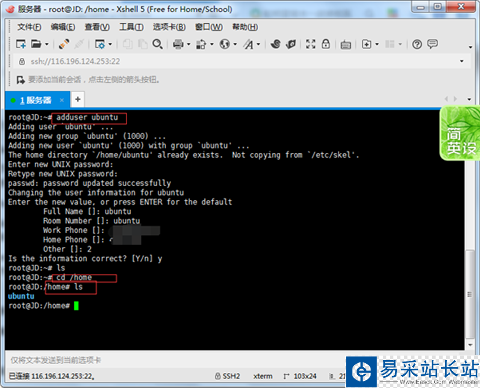Click the tab bar previous arrow
Screen dimensions: 480x388
pos(447,99)
